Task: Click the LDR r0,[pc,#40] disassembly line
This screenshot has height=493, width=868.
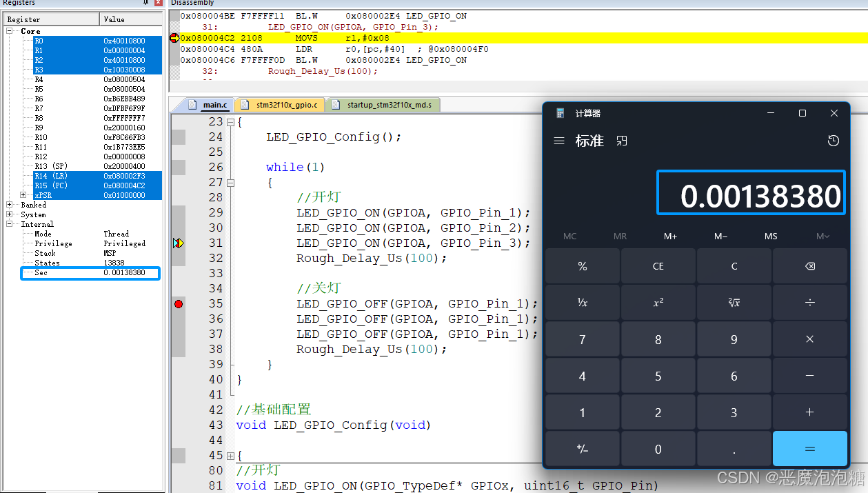Action: pyautogui.click(x=334, y=49)
